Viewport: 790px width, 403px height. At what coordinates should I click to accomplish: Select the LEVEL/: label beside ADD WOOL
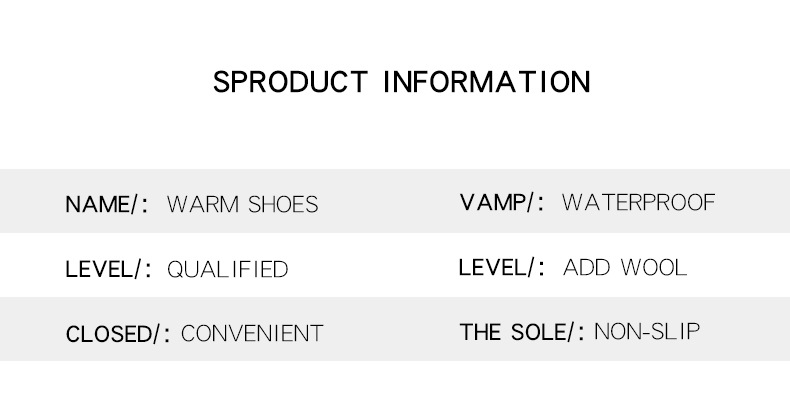point(502,267)
